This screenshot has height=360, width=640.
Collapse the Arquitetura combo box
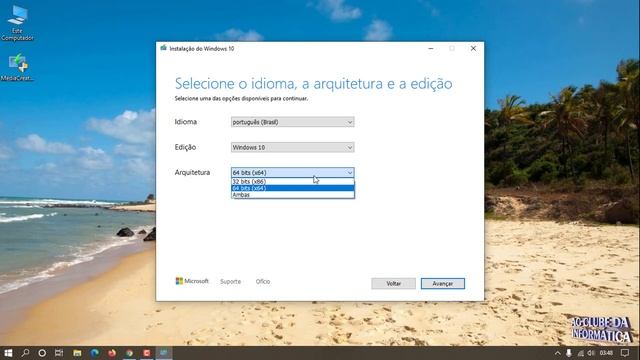tap(293, 173)
